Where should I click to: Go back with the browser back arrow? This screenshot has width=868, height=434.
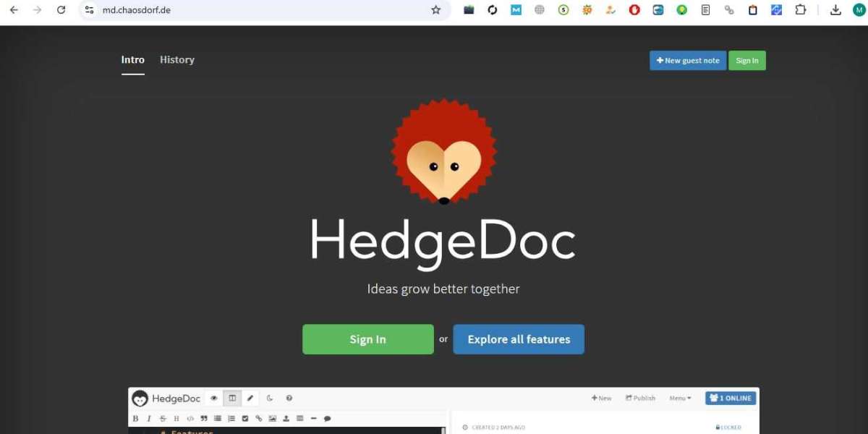14,10
